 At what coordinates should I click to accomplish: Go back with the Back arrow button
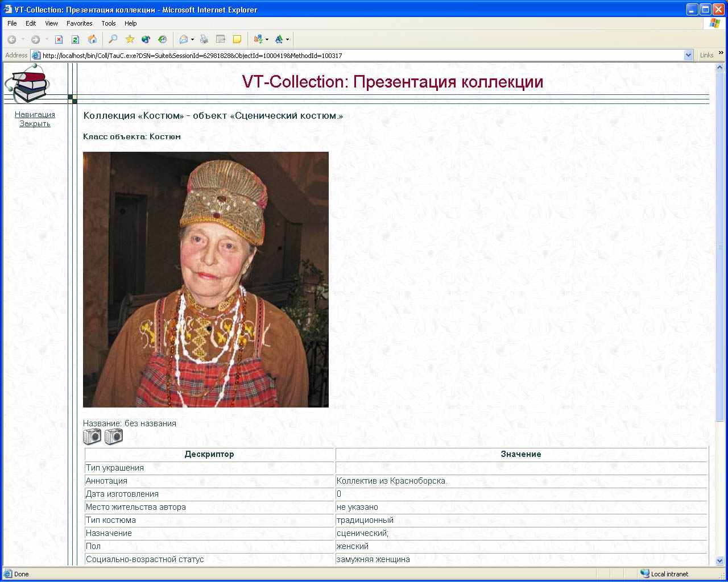point(11,39)
